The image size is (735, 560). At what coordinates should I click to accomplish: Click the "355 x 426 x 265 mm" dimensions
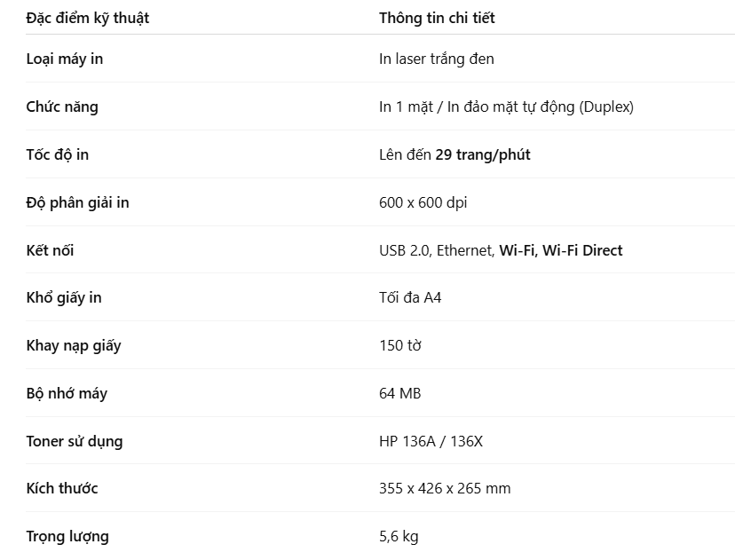[445, 488]
